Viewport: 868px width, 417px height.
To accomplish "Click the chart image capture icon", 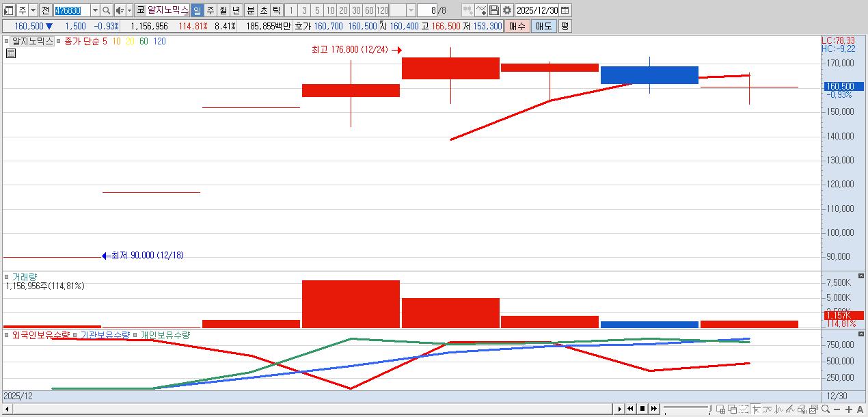I will pos(813,409).
